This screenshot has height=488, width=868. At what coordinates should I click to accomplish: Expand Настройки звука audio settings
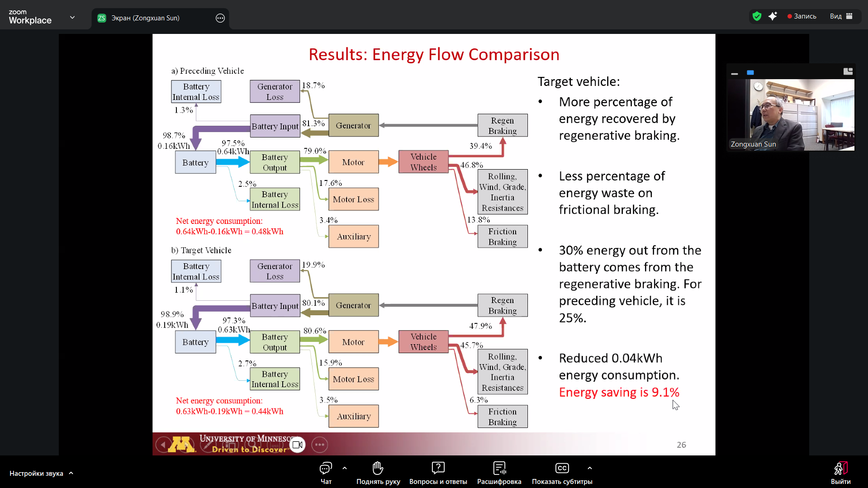[x=41, y=473]
